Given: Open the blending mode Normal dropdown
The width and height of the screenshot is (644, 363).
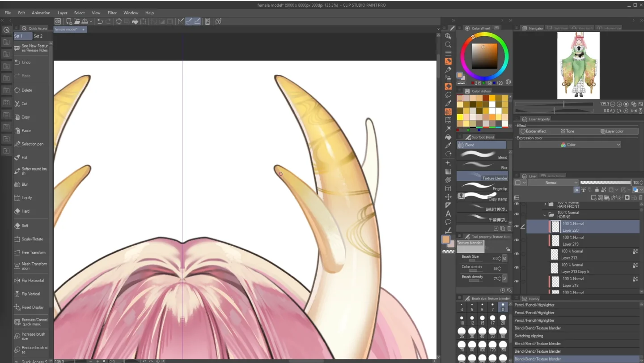Looking at the screenshot, I should [x=553, y=183].
